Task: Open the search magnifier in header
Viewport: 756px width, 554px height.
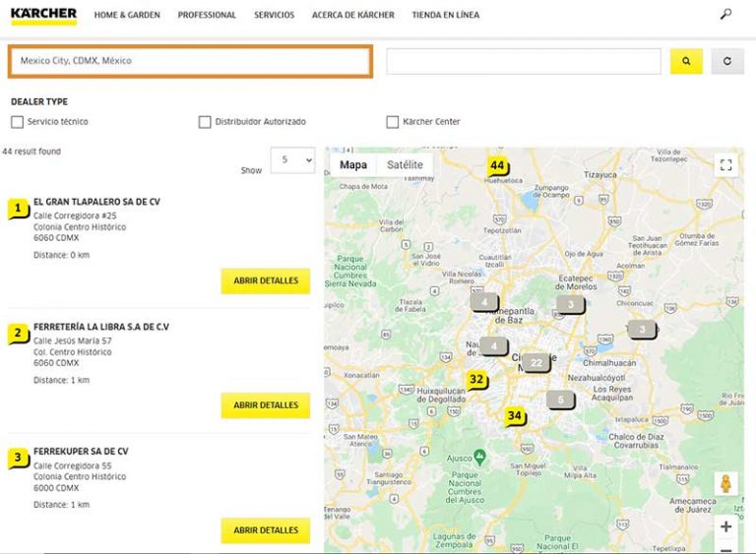Action: [x=725, y=14]
